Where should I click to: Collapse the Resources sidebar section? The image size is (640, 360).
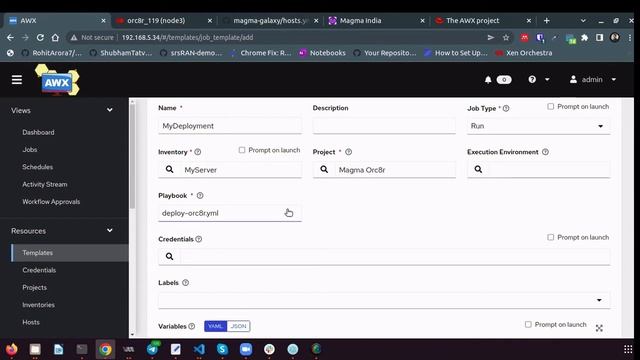click(109, 231)
